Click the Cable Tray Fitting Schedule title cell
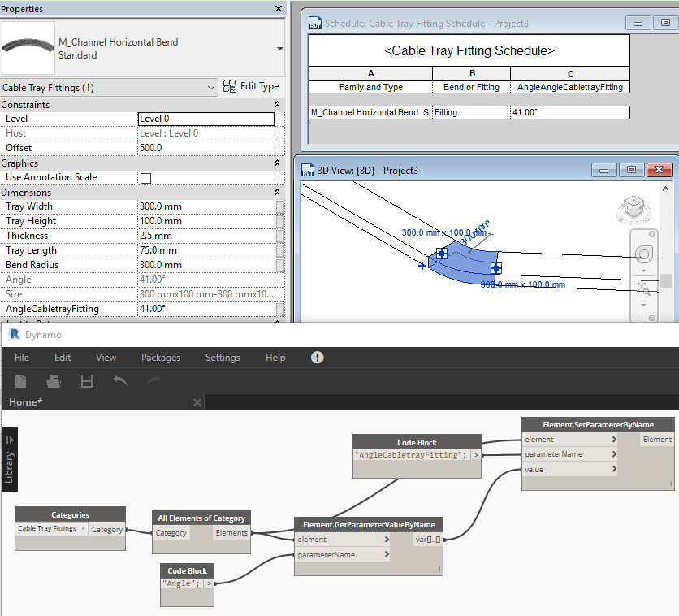The width and height of the screenshot is (679, 616). tap(469, 50)
